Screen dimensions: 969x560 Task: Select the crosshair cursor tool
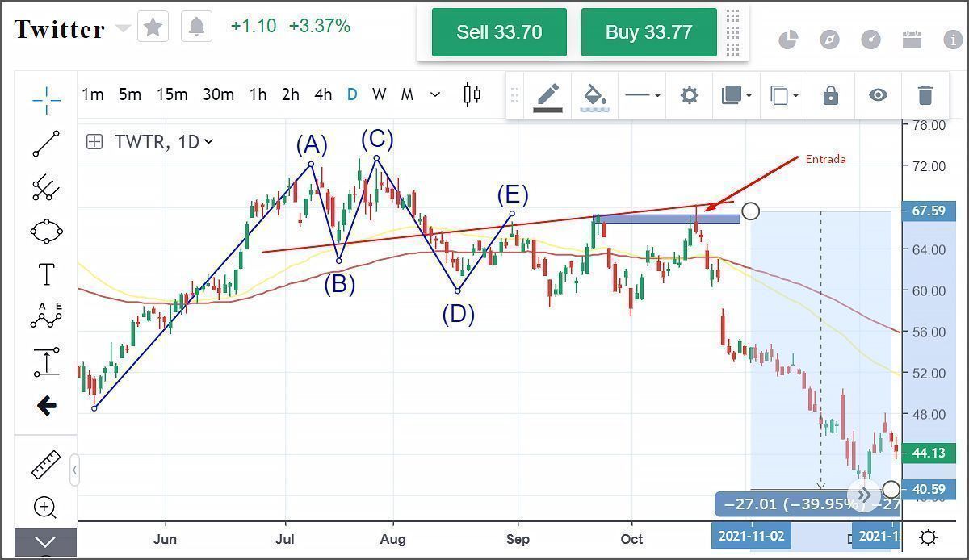(47, 99)
